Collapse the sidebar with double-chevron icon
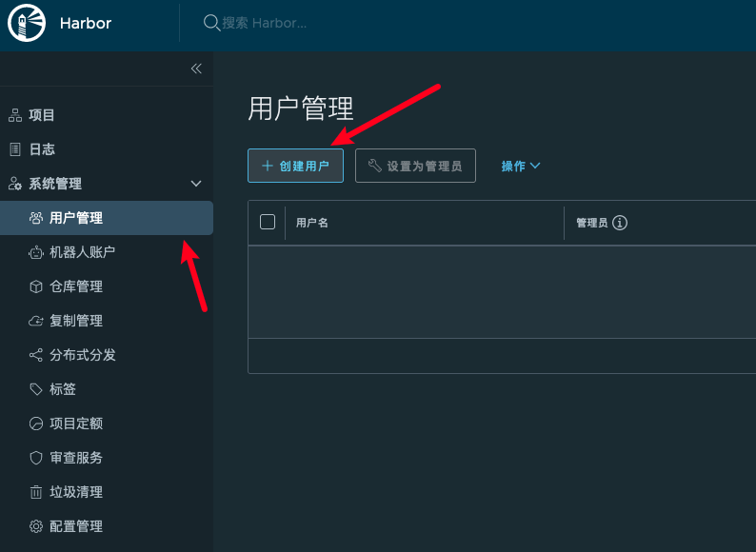The image size is (756, 552). pos(196,69)
